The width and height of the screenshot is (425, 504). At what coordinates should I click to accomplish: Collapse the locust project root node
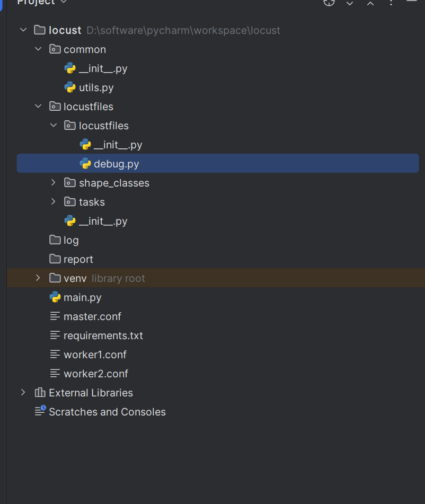point(23,30)
